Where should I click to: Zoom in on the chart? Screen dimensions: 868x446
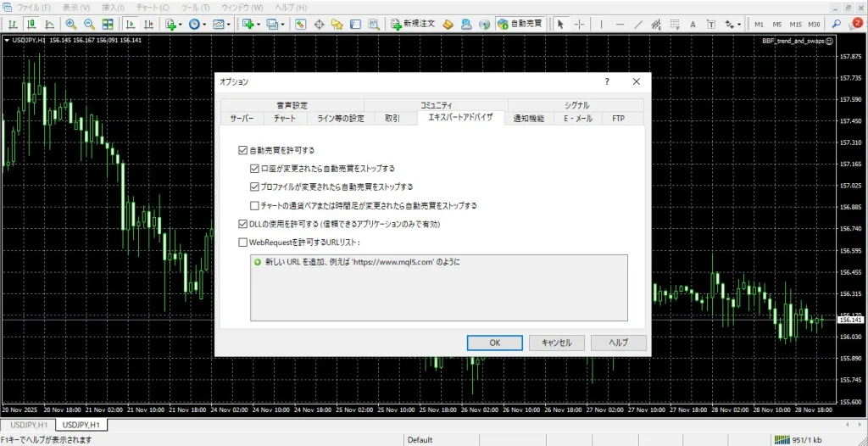pos(71,25)
